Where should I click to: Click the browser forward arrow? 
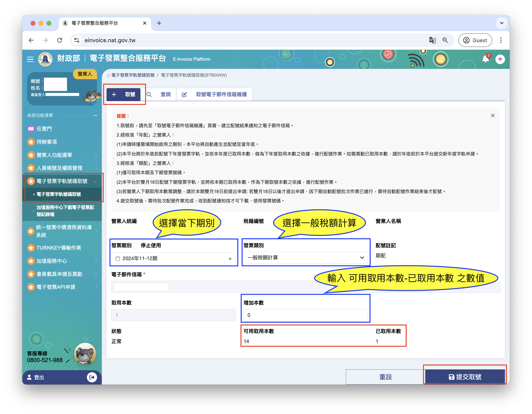click(45, 40)
